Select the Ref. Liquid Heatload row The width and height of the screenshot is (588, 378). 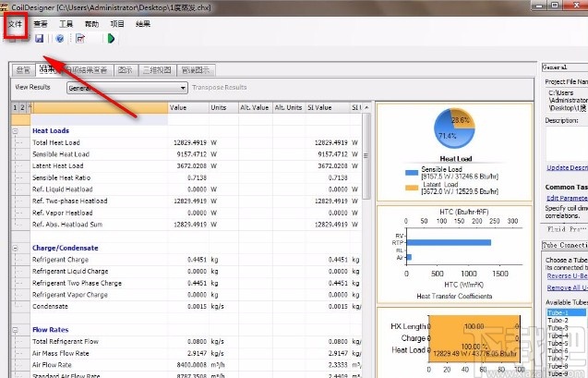click(x=196, y=189)
